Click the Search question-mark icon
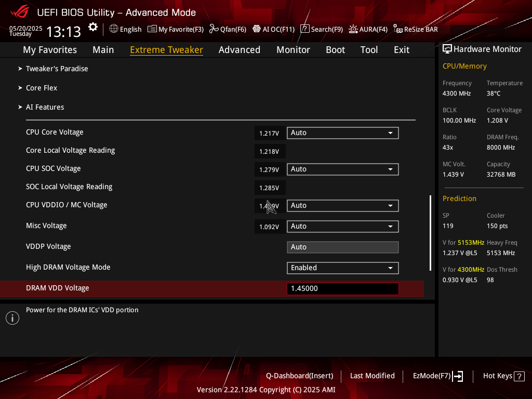This screenshot has height=399, width=532. coord(304,29)
